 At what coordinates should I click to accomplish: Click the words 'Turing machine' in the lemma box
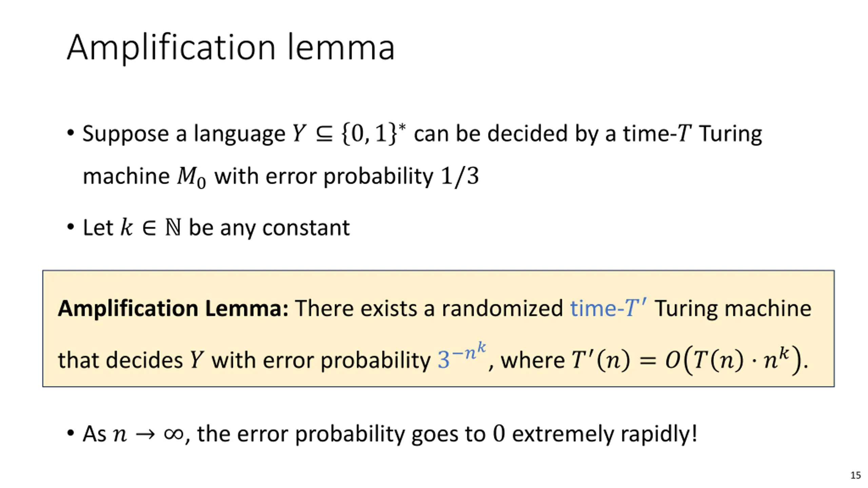click(x=733, y=308)
